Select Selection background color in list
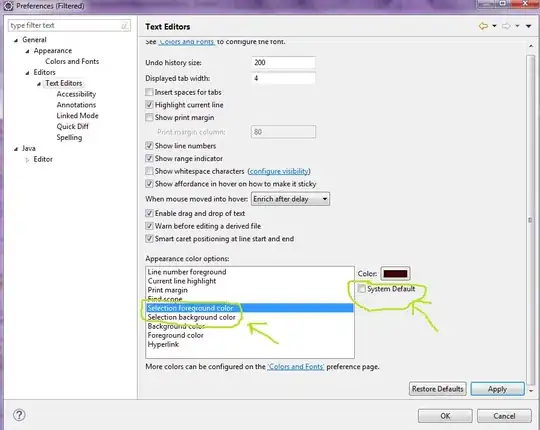This screenshot has width=540, height=430. click(250, 317)
